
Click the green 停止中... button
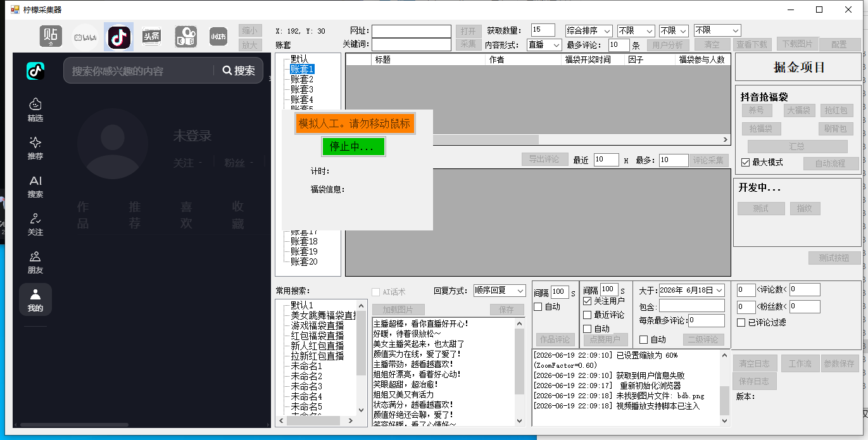(x=353, y=146)
